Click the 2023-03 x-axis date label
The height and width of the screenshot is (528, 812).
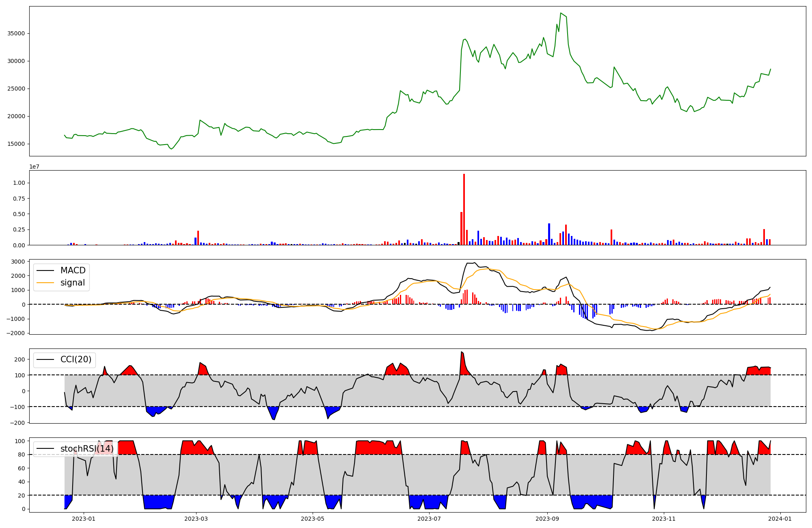tap(197, 519)
